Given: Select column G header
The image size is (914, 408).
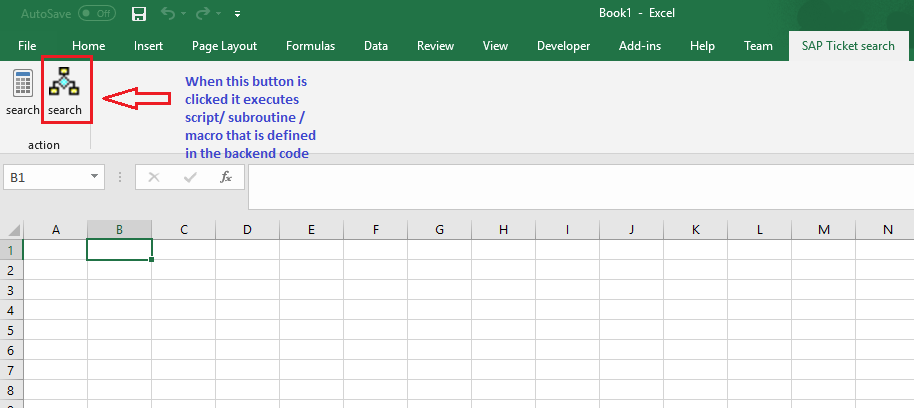Looking at the screenshot, I should [x=440, y=230].
